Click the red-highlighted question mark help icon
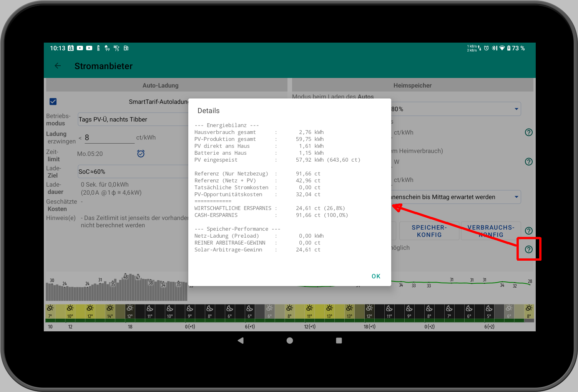 click(528, 249)
